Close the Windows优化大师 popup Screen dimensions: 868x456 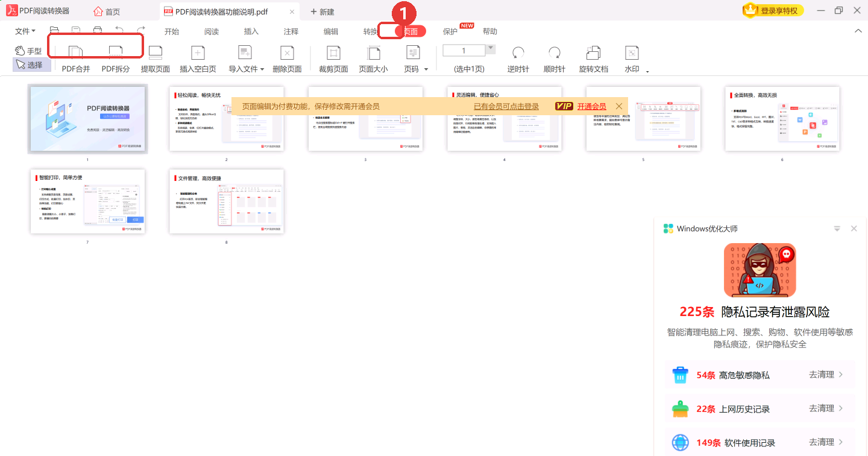(x=854, y=229)
